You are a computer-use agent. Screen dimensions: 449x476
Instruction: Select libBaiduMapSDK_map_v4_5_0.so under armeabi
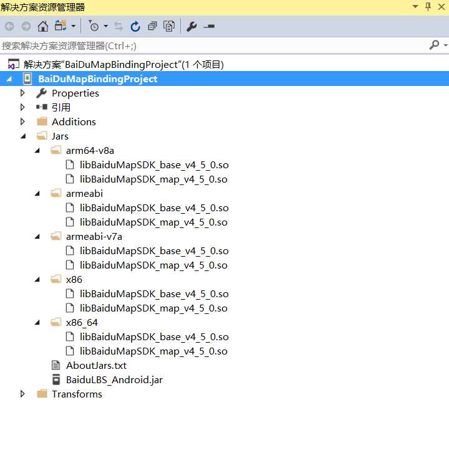[x=153, y=222]
